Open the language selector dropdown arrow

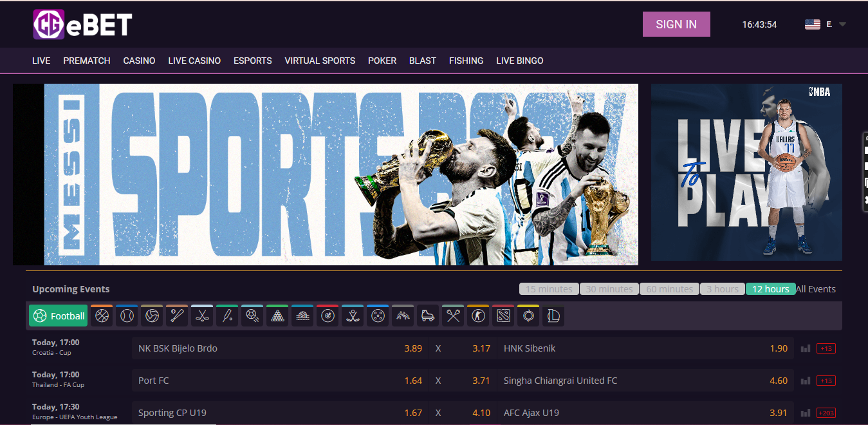pos(842,24)
